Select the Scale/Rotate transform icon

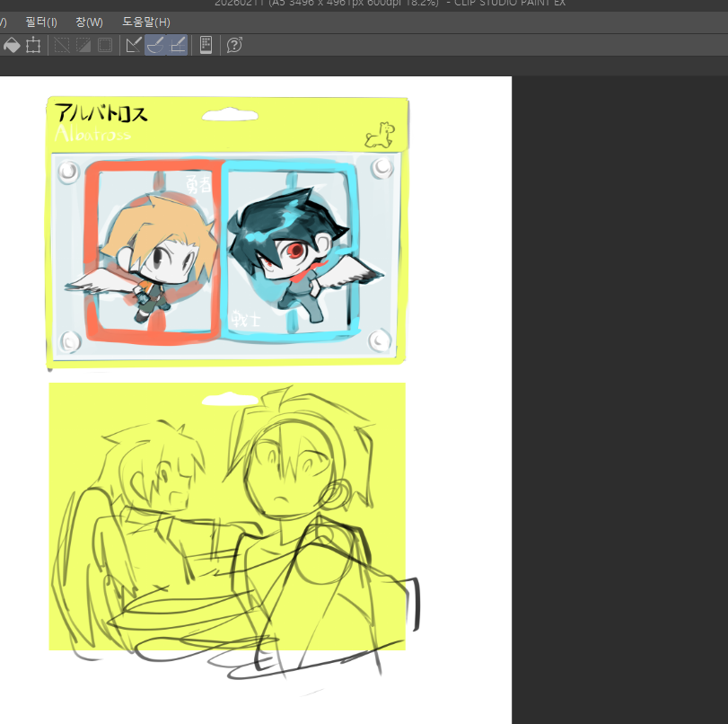pos(33,45)
